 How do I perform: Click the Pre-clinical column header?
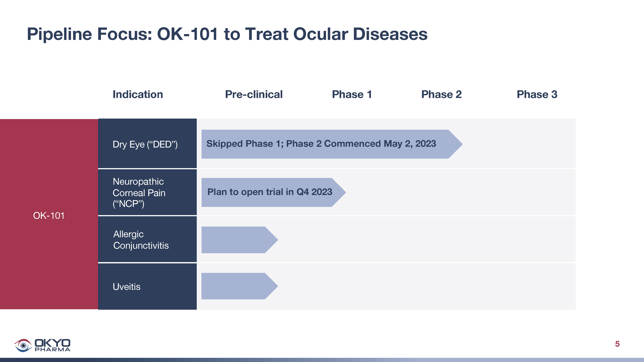click(x=254, y=94)
